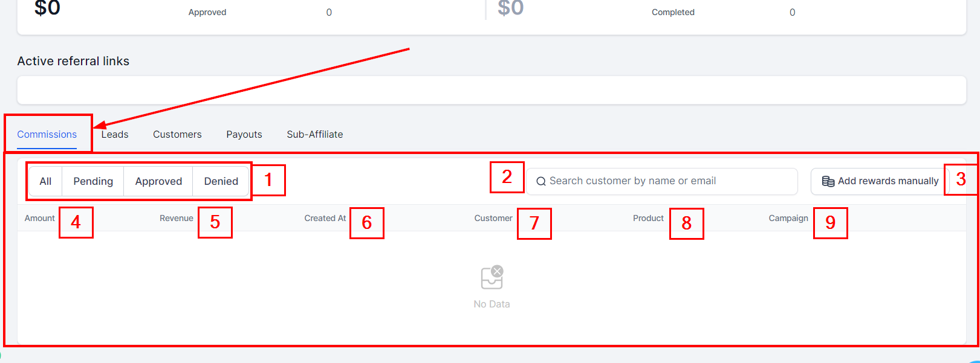
Task: Click the Product column header
Action: click(x=648, y=218)
